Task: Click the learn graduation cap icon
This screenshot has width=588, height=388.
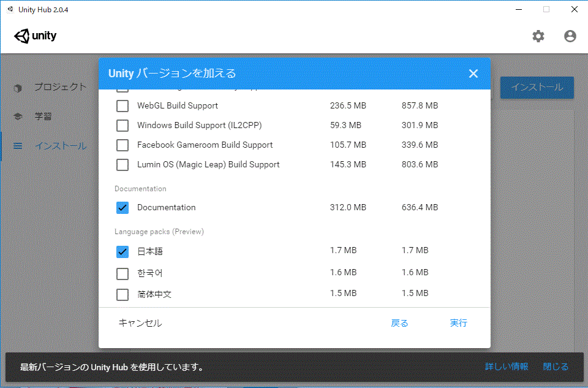Action: [x=18, y=116]
